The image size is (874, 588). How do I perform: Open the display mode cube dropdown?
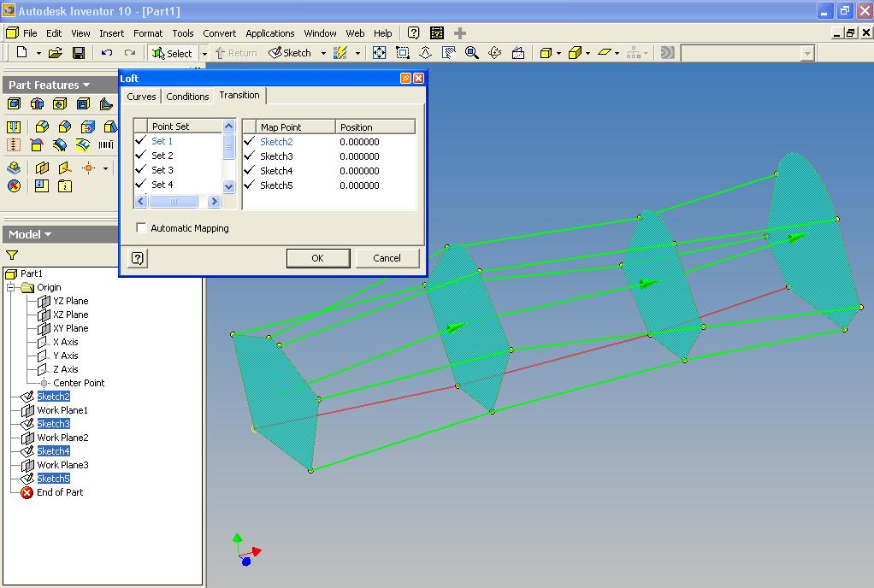[558, 54]
